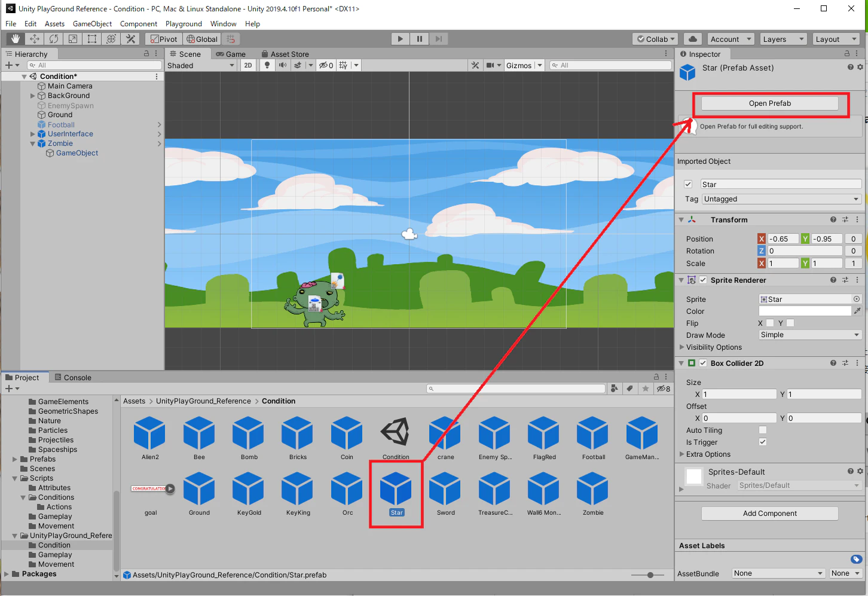Open Draw Mode dropdown

tap(810, 335)
